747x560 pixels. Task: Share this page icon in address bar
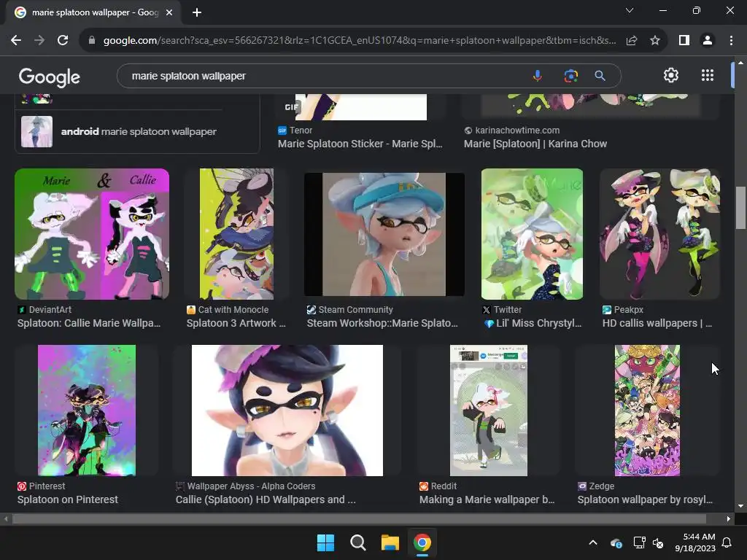coord(632,41)
